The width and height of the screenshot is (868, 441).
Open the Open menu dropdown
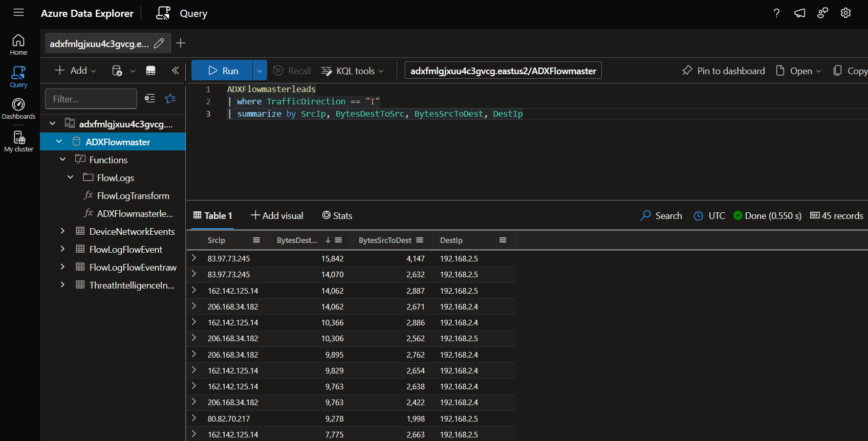pyautogui.click(x=798, y=71)
